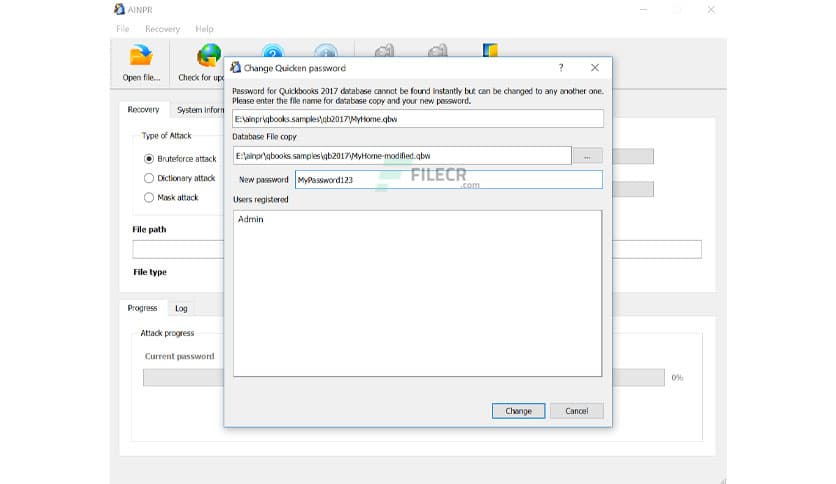Select the Admin user in list
The height and width of the screenshot is (484, 836).
pyautogui.click(x=251, y=219)
